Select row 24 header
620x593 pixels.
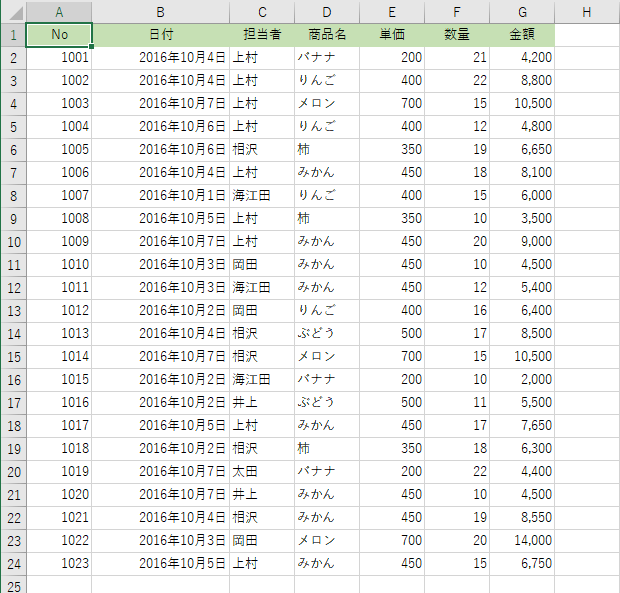14,564
